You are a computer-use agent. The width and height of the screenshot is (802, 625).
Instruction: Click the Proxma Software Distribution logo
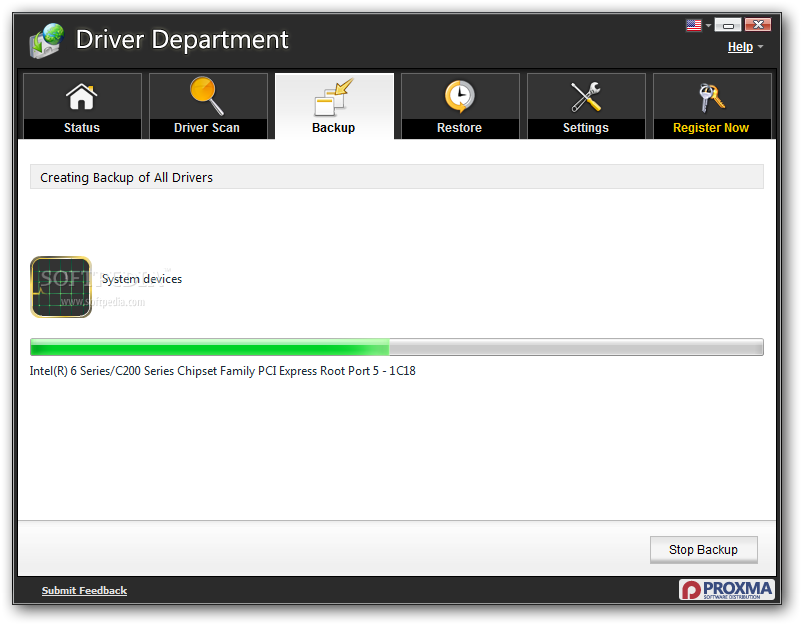(x=726, y=589)
